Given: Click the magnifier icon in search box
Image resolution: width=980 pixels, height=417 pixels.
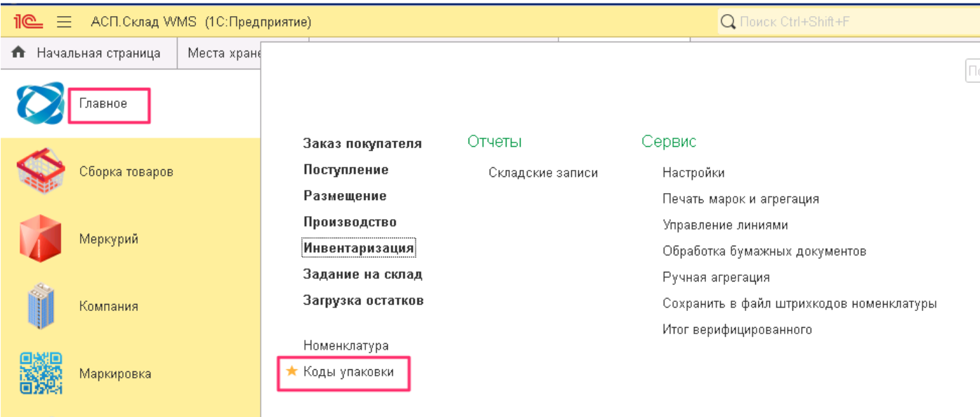Looking at the screenshot, I should (x=729, y=22).
